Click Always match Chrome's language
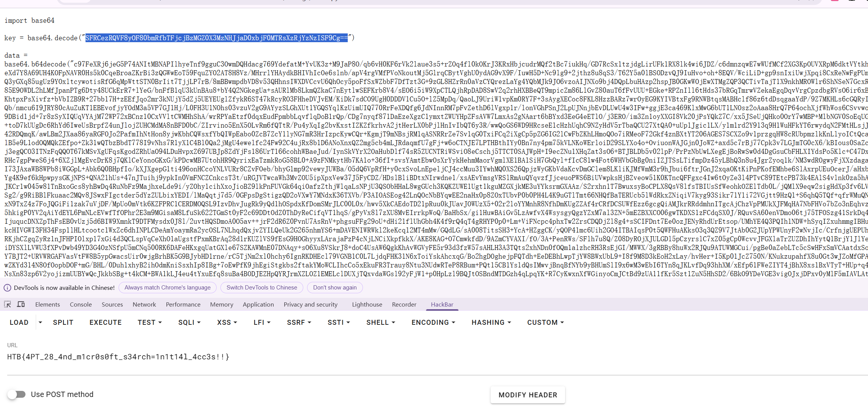This screenshot has width=868, height=419. click(x=167, y=288)
